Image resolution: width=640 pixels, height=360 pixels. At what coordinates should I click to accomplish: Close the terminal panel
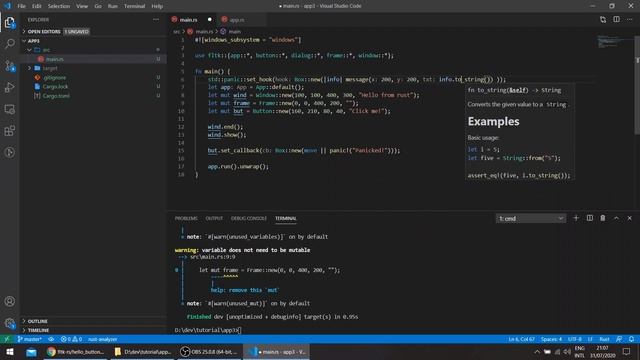tap(630, 218)
